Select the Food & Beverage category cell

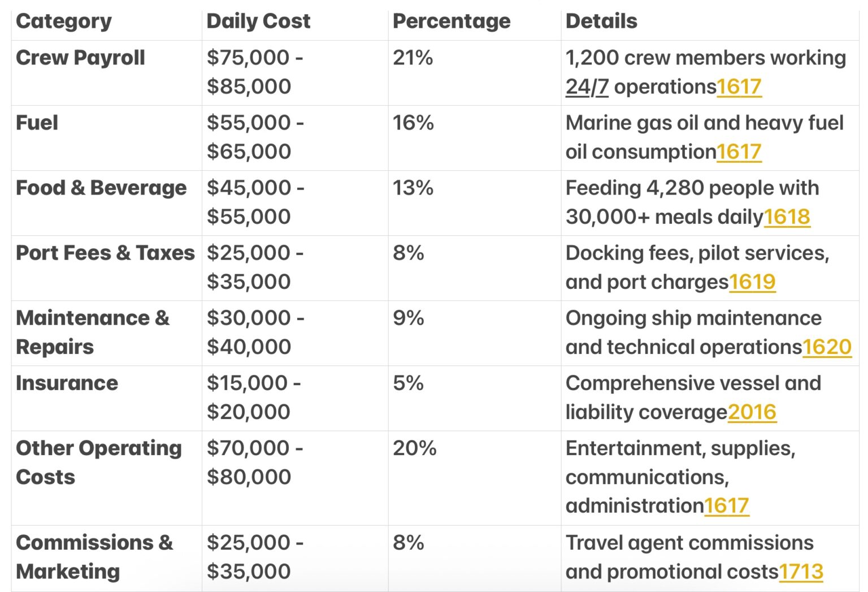[x=101, y=188]
